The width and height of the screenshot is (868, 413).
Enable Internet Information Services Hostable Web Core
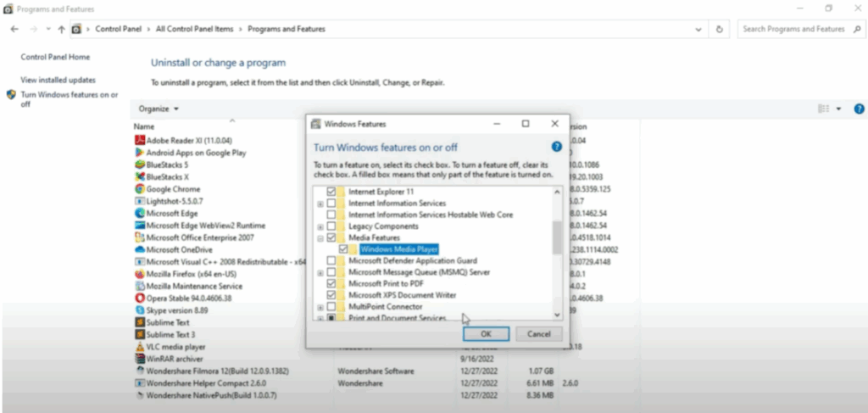(331, 215)
